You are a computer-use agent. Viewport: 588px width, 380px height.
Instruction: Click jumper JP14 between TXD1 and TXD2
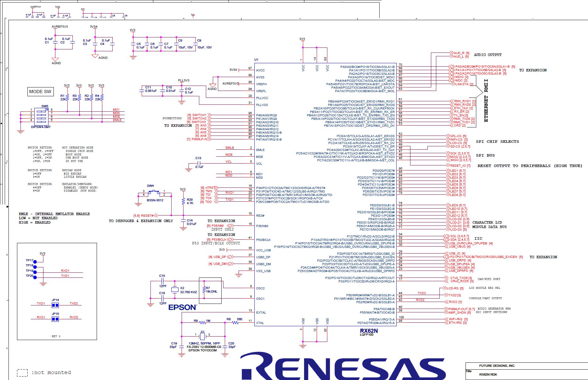tap(55, 305)
